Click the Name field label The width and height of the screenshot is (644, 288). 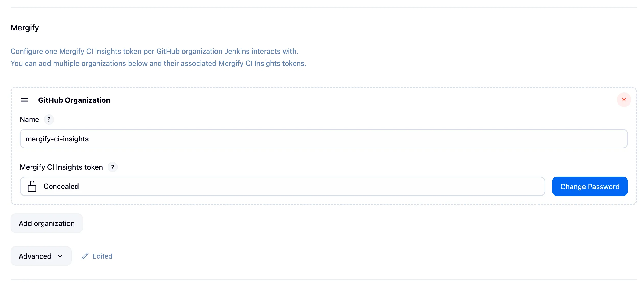(30, 119)
